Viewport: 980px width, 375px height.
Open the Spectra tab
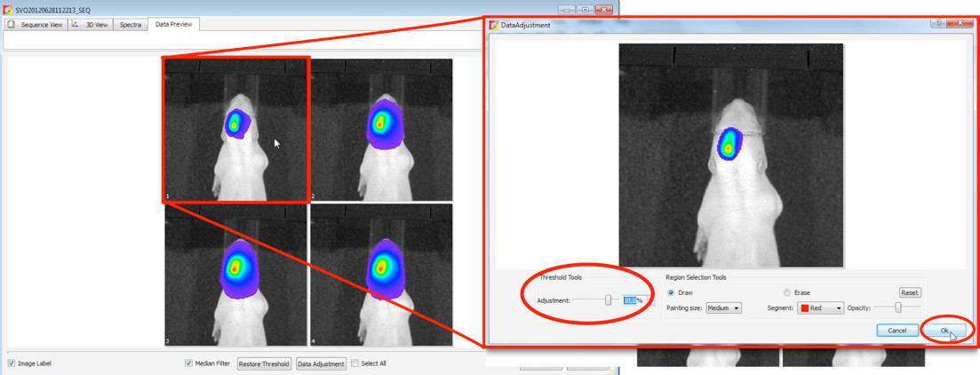(x=131, y=25)
